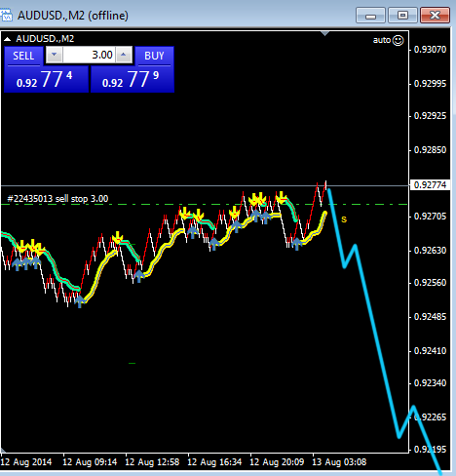Click the lot volume field showing 3.00
The image size is (456, 476).
(x=89, y=55)
